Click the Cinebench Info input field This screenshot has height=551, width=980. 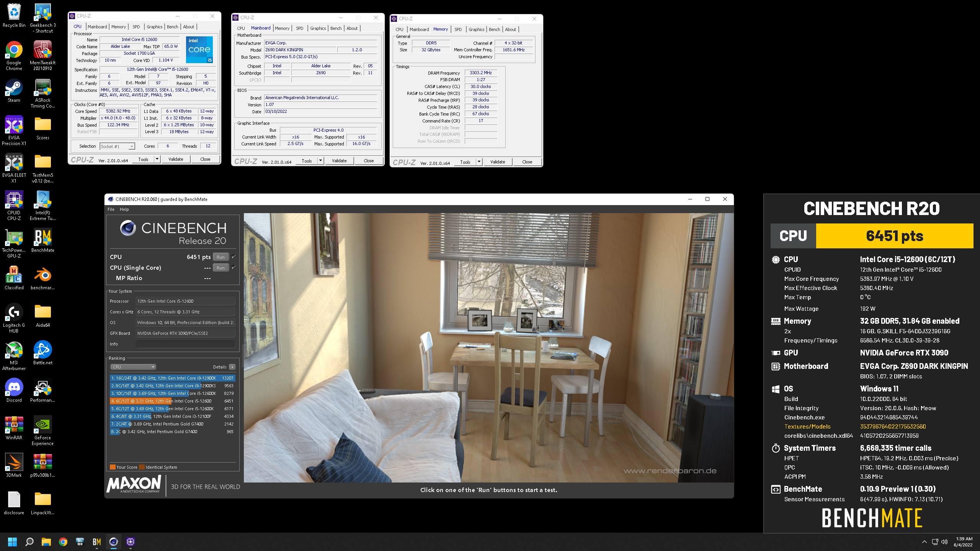tap(186, 344)
